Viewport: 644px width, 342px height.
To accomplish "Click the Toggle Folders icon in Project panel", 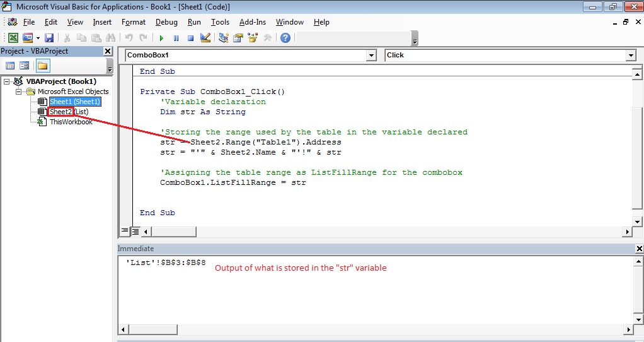I will point(43,66).
